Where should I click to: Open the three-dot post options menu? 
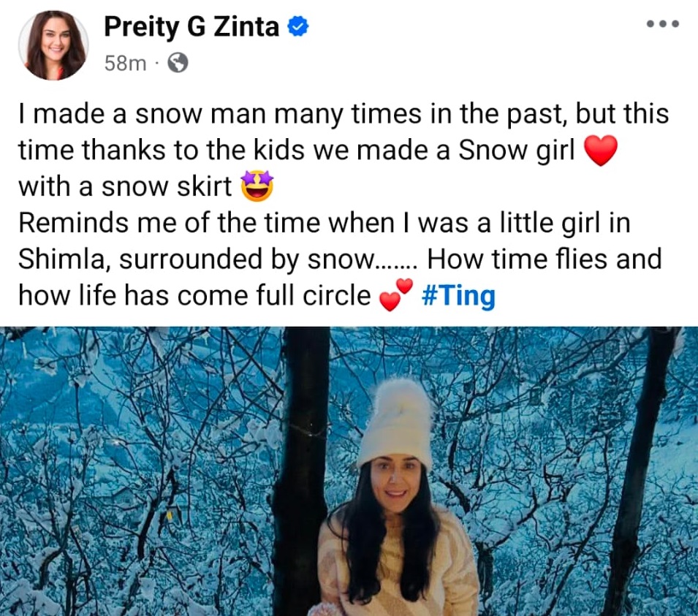click(x=664, y=24)
